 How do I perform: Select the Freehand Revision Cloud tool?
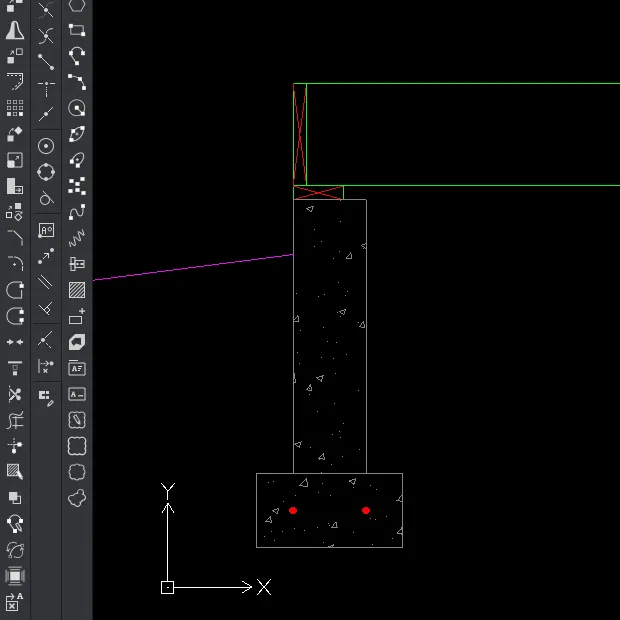(x=77, y=498)
